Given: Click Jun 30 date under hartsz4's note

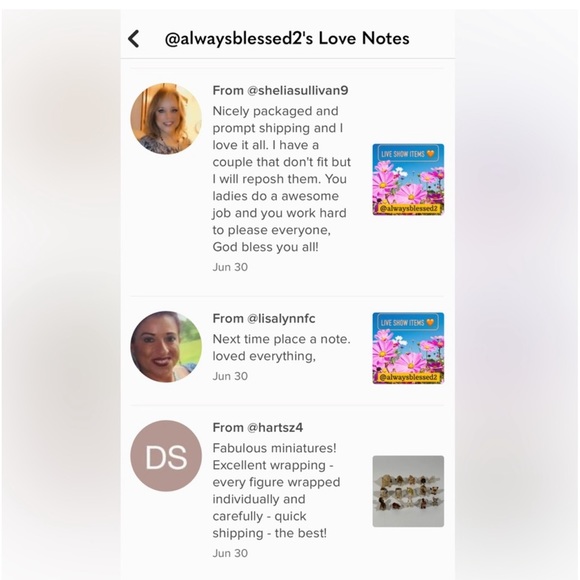Looking at the screenshot, I should pos(230,553).
